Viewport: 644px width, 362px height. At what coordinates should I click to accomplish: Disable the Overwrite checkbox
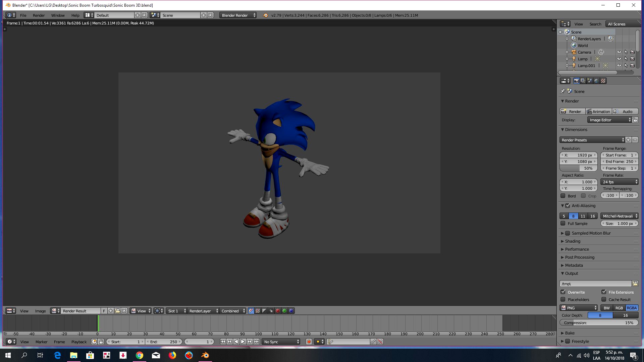coord(563,292)
